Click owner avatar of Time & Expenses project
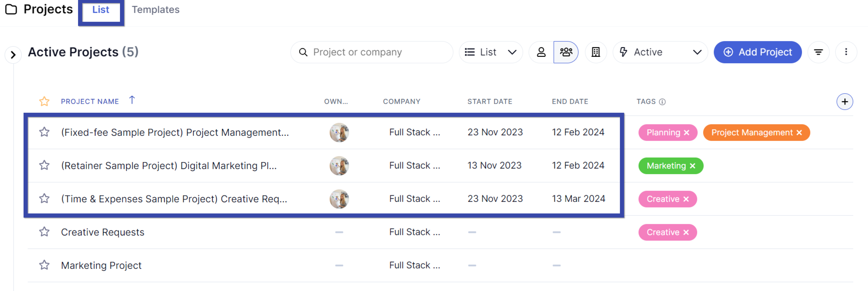The image size is (868, 291). click(x=339, y=199)
